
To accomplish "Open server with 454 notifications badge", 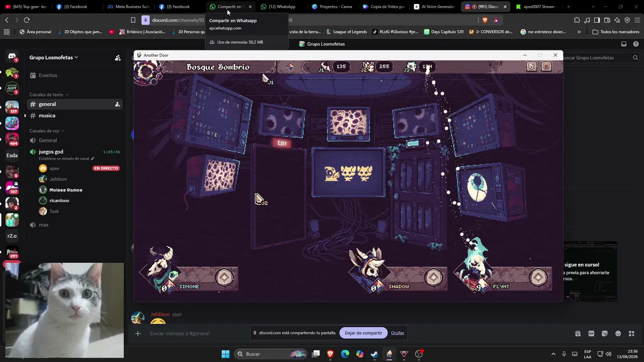I will click(x=12, y=139).
